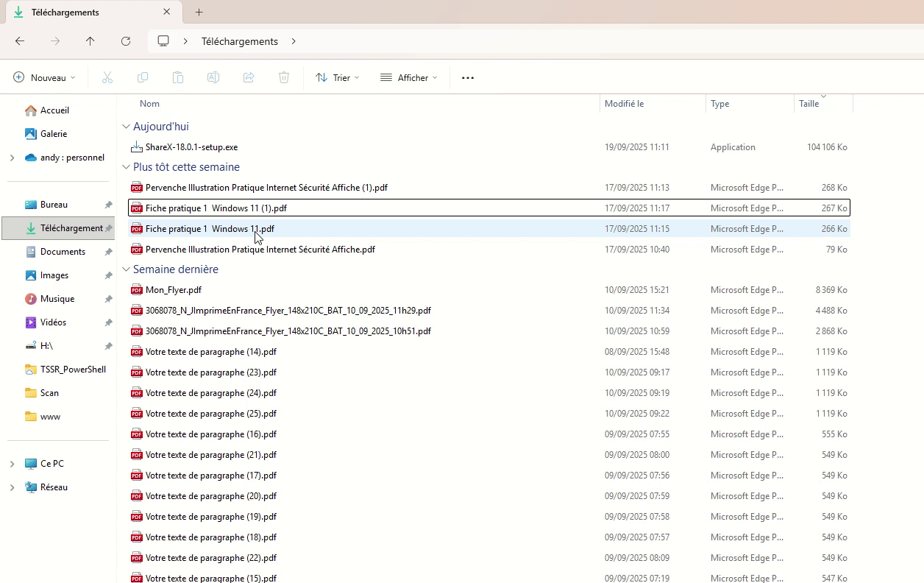Open the Afficher view dropdown
This screenshot has height=583, width=924.
pos(408,77)
